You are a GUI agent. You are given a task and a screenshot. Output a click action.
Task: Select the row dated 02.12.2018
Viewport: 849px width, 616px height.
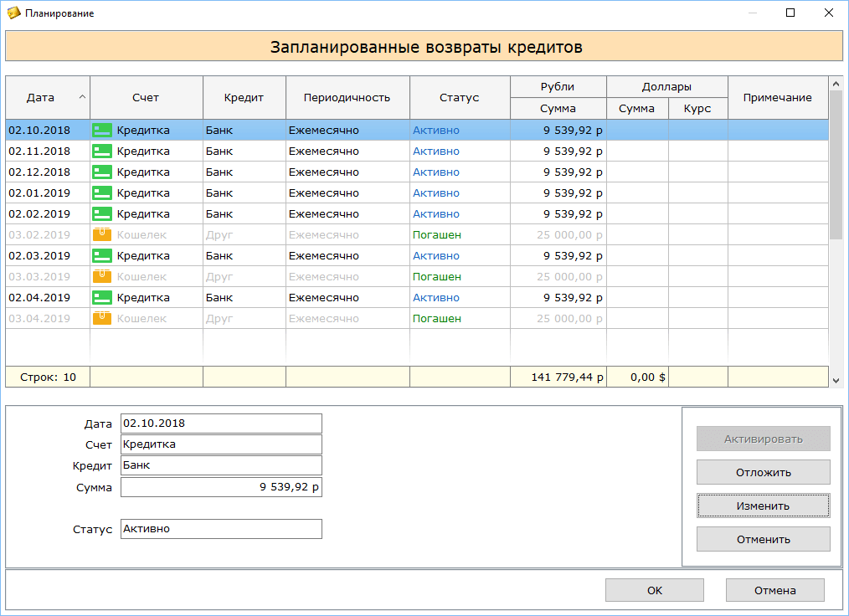pyautogui.click(x=417, y=172)
